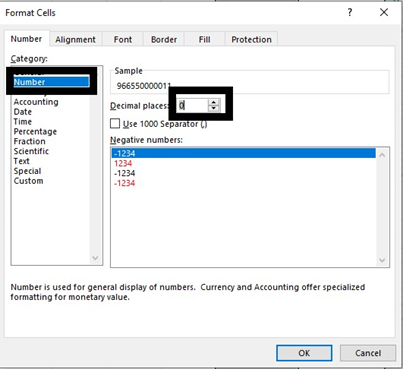Choose the Date category
This screenshot has height=369, width=403.
coord(23,112)
